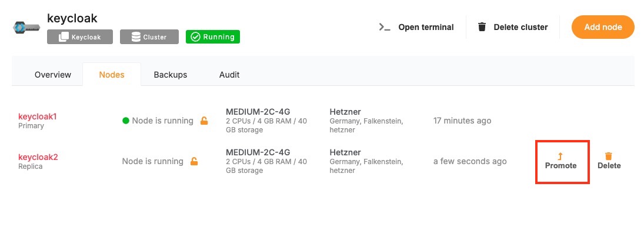Switch to the Overview tab
This screenshot has height=230, width=644.
pyautogui.click(x=52, y=75)
